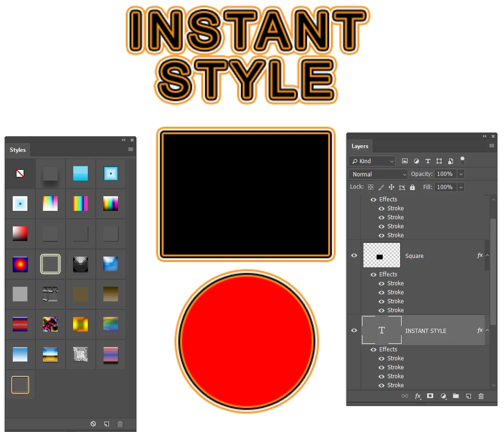Apply the rainbow vertical stripes style preset

pos(80,204)
